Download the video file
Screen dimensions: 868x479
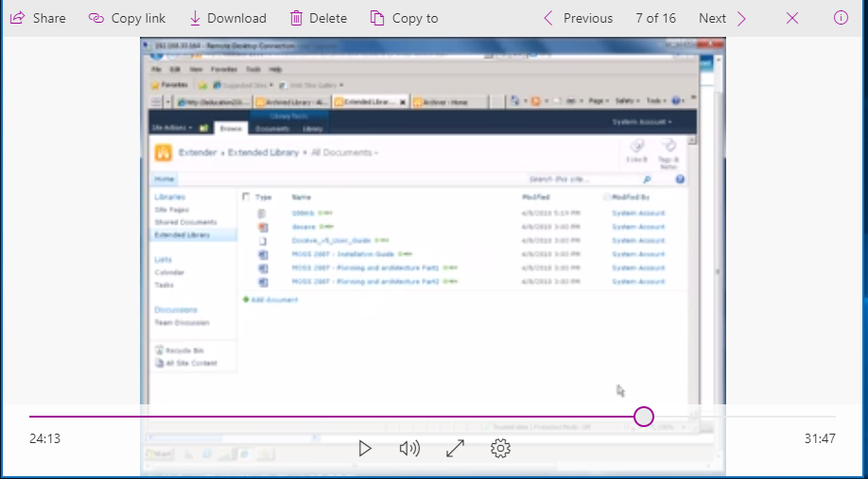coord(228,18)
